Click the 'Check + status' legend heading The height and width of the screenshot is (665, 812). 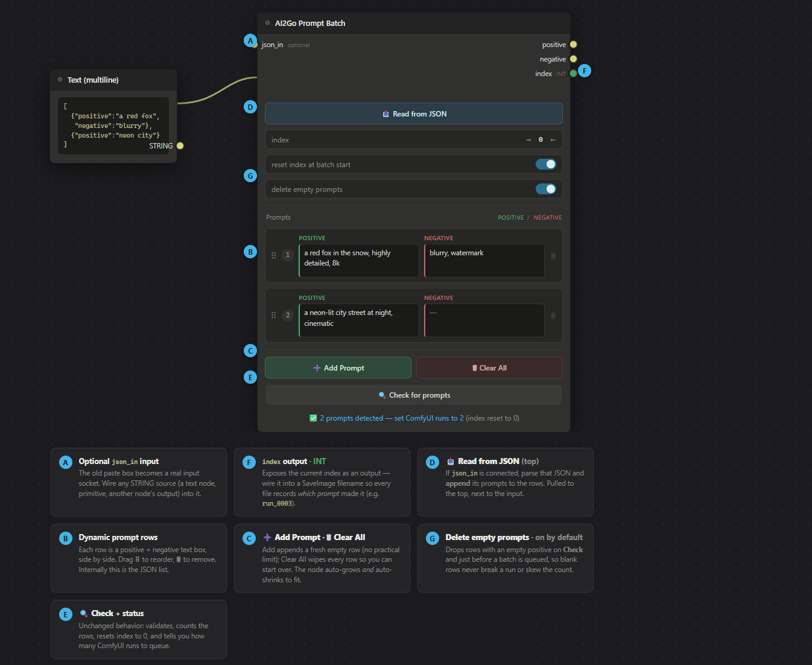[112, 614]
